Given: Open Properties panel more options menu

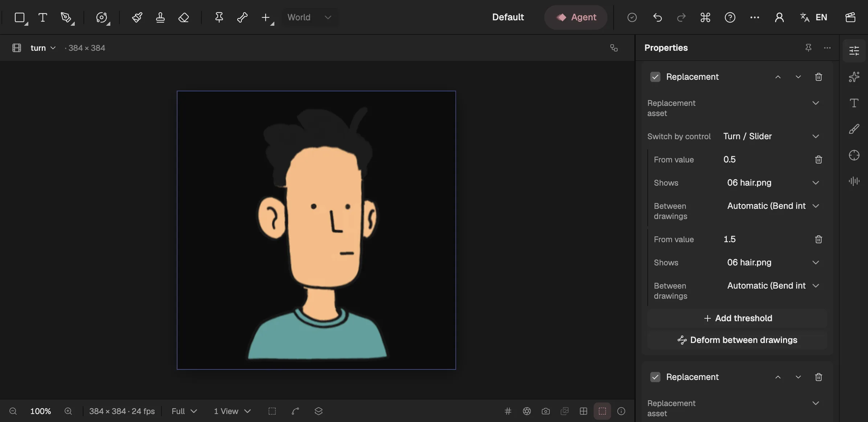Looking at the screenshot, I should pos(827,48).
